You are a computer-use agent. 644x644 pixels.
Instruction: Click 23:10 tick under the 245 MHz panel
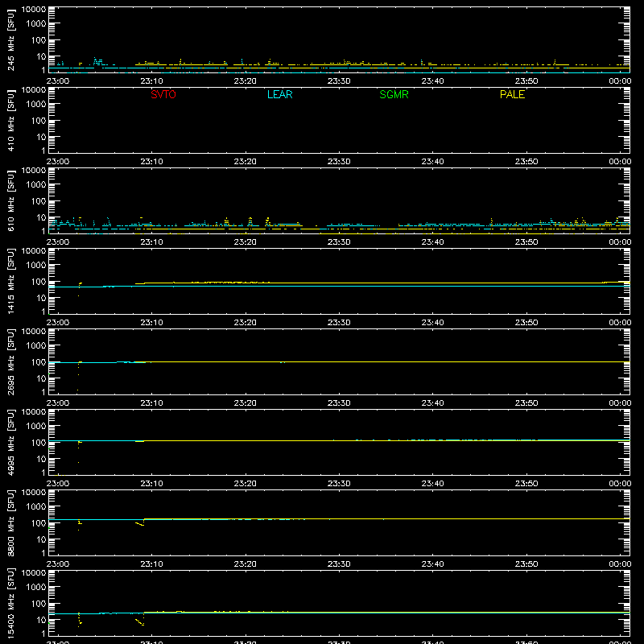coord(151,81)
